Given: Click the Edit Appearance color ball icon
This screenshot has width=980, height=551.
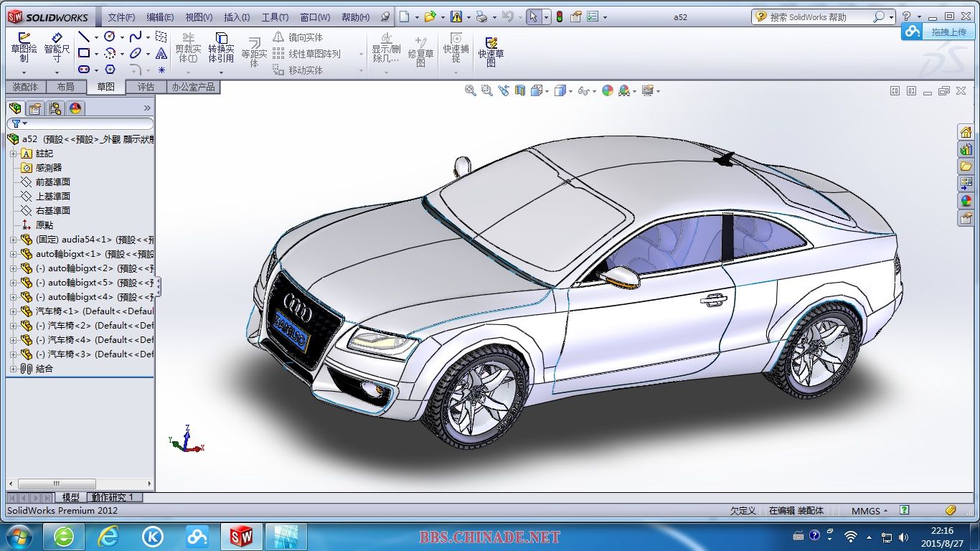Looking at the screenshot, I should (x=608, y=90).
